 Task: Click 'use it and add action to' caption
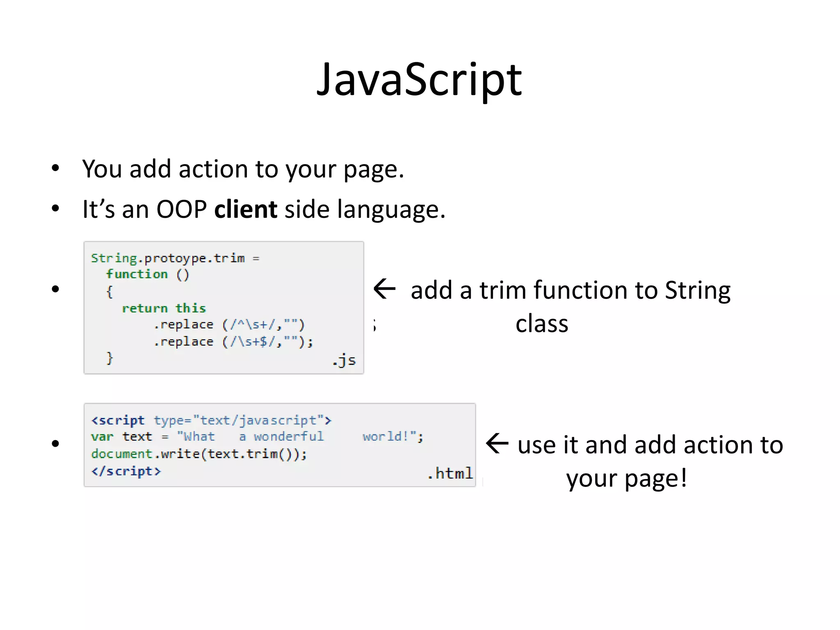650,445
